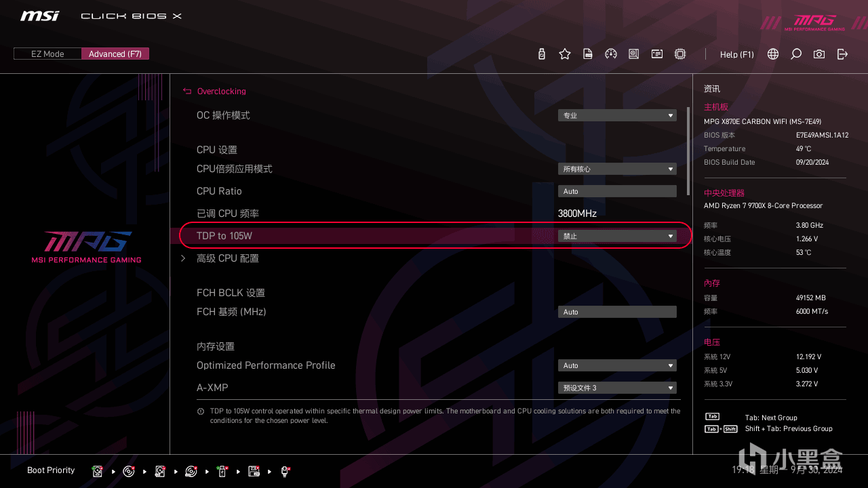
Task: Open the hardware monitor gauge icon
Action: pos(611,54)
